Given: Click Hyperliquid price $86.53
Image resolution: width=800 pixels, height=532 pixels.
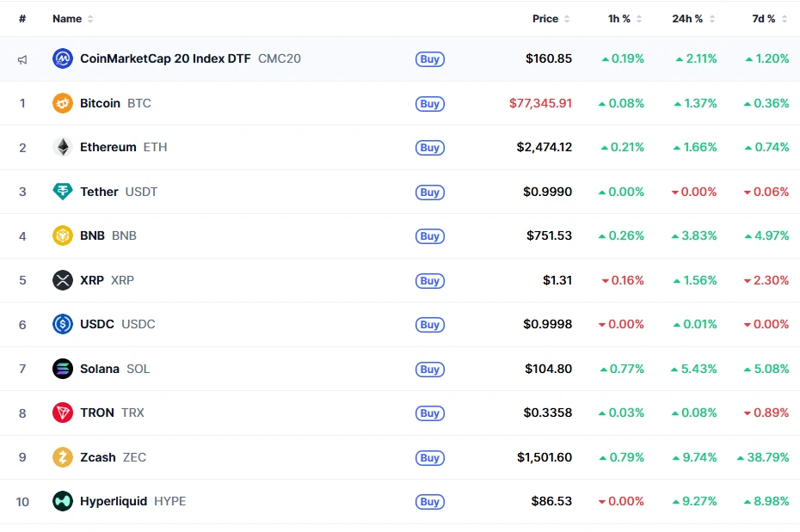Looking at the screenshot, I should click(x=551, y=501).
